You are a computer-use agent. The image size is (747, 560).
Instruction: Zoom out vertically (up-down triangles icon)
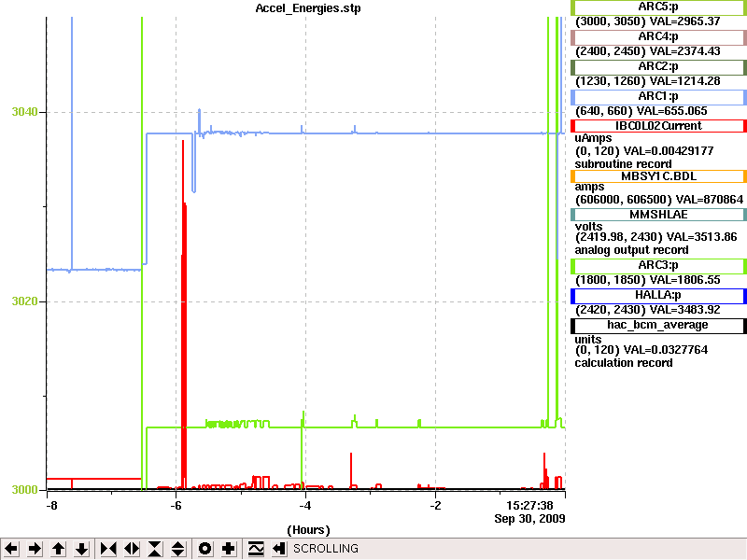[178, 549]
